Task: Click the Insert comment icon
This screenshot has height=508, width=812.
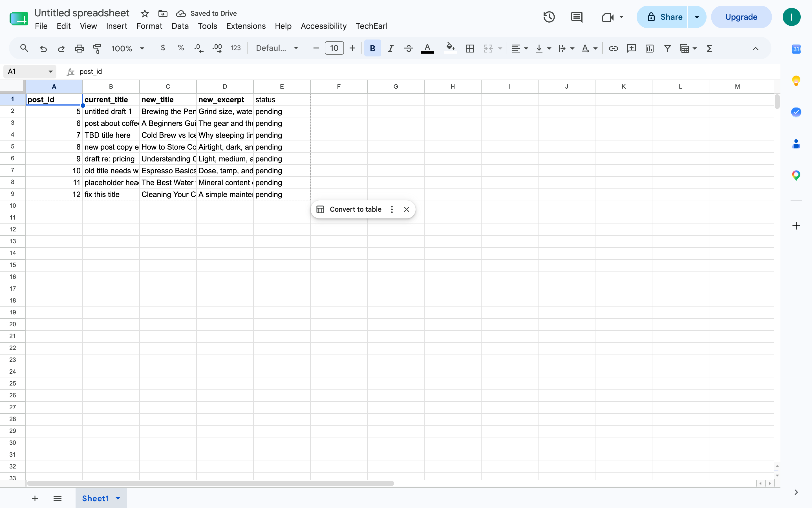Action: pyautogui.click(x=631, y=48)
